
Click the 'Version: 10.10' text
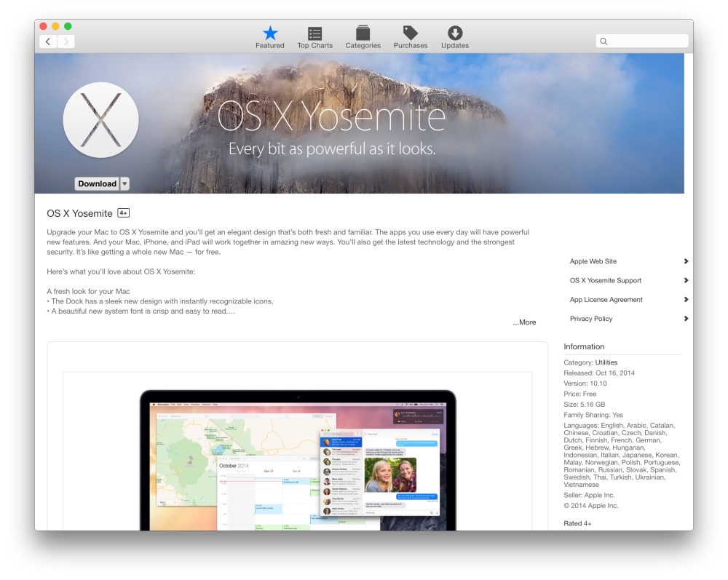coord(585,384)
